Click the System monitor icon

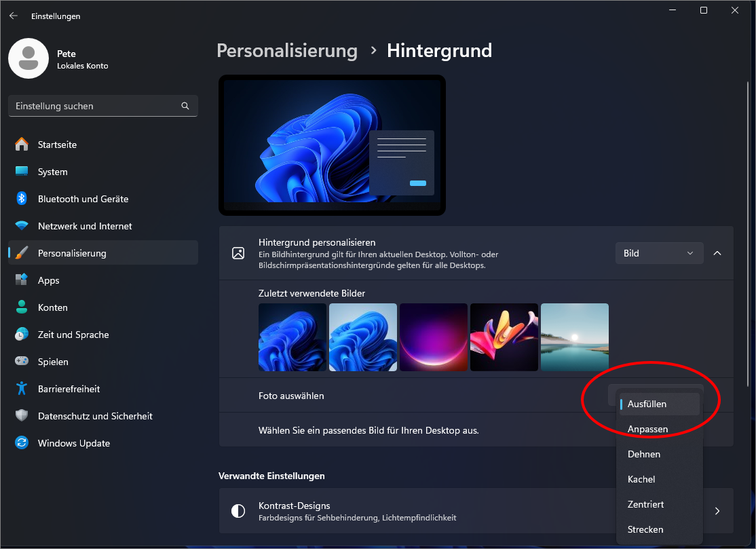(22, 171)
